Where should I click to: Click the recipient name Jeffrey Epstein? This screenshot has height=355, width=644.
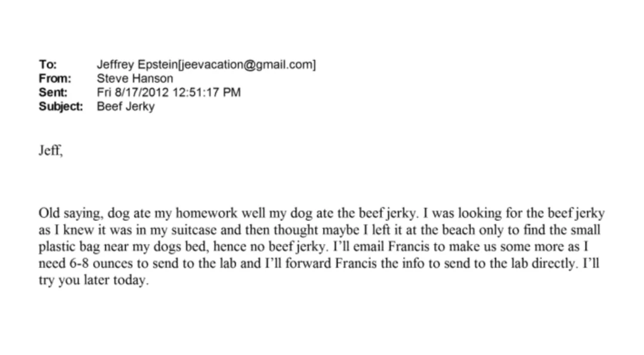137,64
